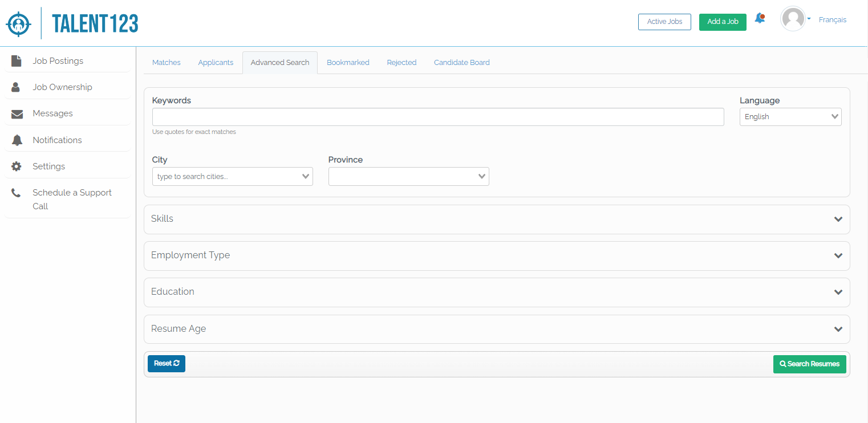
Task: Click the Schedule a Support Call phone icon
Action: 17,192
